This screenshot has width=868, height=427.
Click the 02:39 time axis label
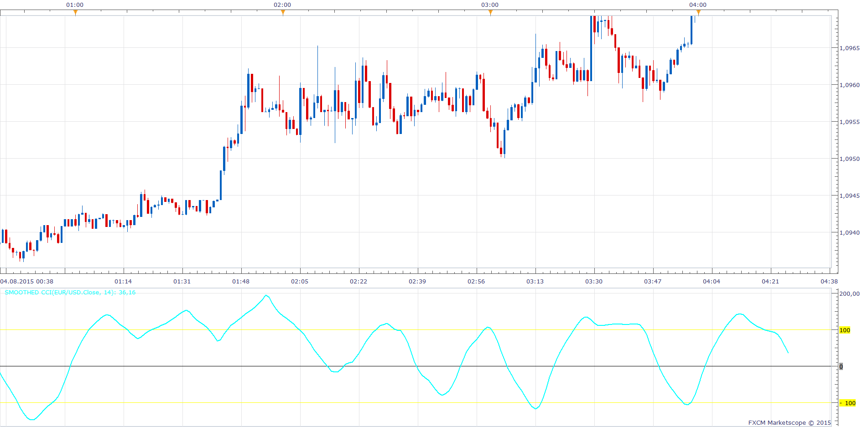[417, 281]
